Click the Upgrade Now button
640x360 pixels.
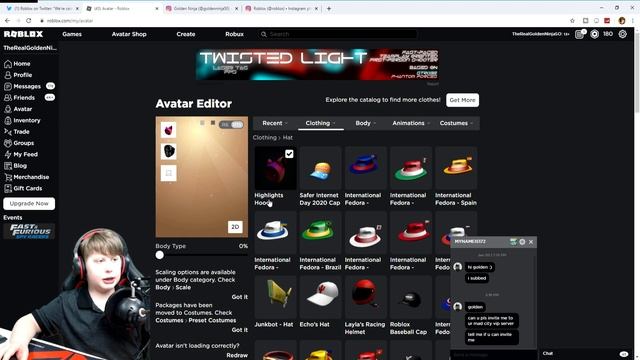click(29, 203)
